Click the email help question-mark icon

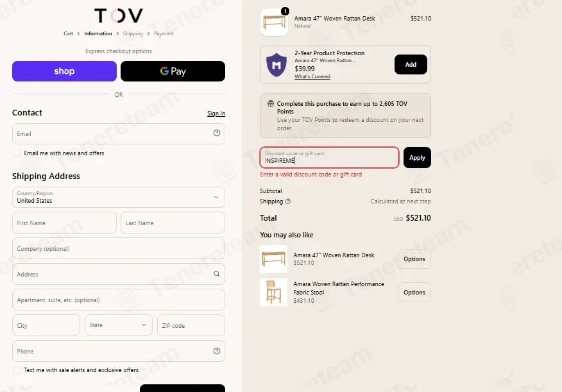tap(217, 133)
